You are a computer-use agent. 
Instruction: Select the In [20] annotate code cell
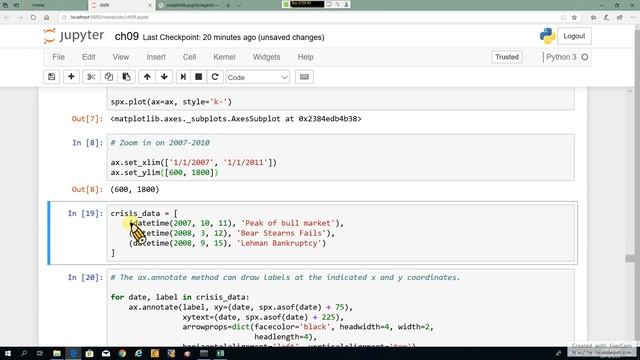pos(340,308)
